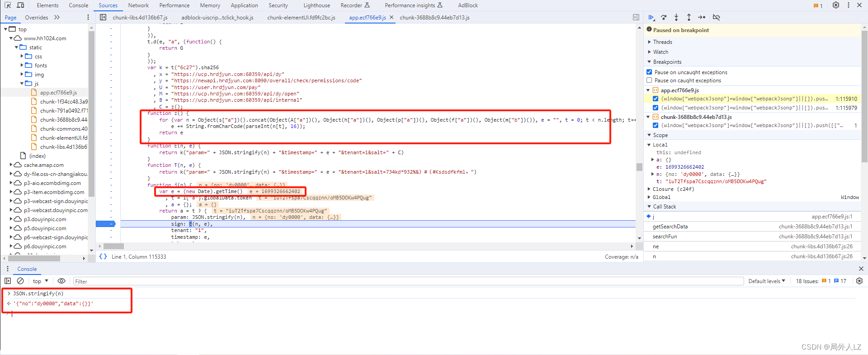This screenshot has width=868, height=355.
Task: Click the editor horizontal scrollbar thumb
Action: [113, 246]
